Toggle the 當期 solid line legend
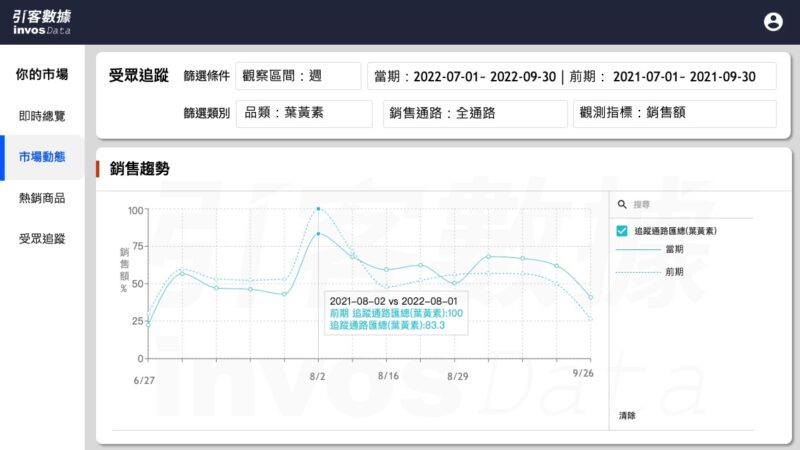The image size is (800, 450). click(674, 250)
